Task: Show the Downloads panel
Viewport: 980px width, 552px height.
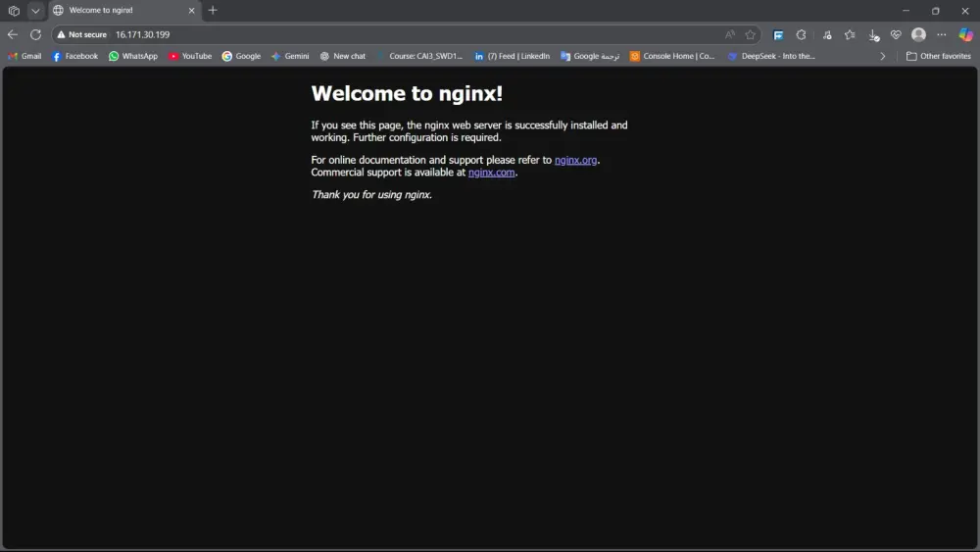Action: [873, 35]
